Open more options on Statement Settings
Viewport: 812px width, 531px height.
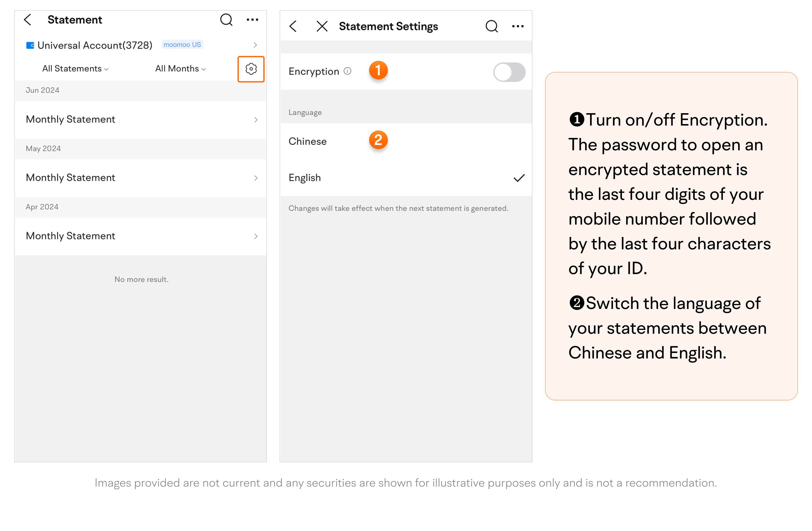(518, 26)
